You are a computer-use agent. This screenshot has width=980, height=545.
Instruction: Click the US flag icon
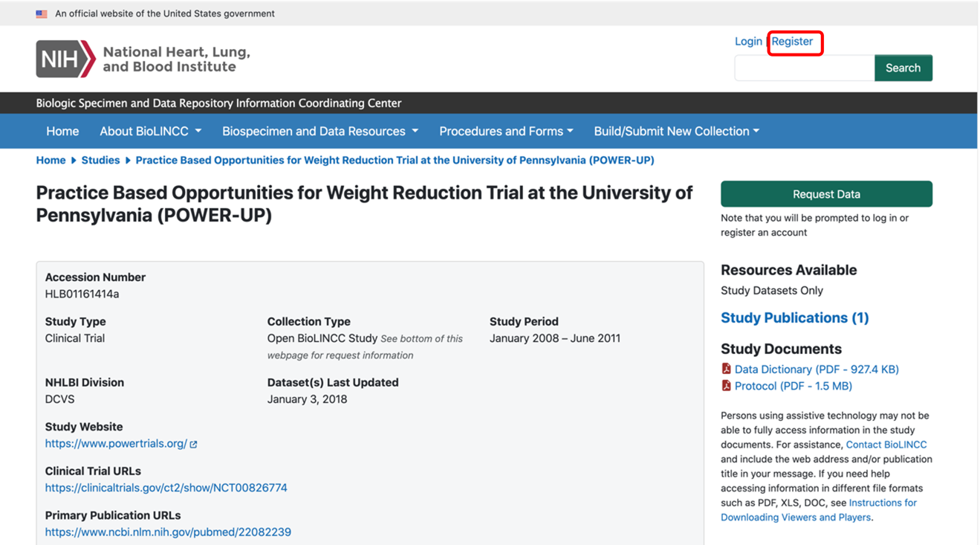tap(42, 13)
